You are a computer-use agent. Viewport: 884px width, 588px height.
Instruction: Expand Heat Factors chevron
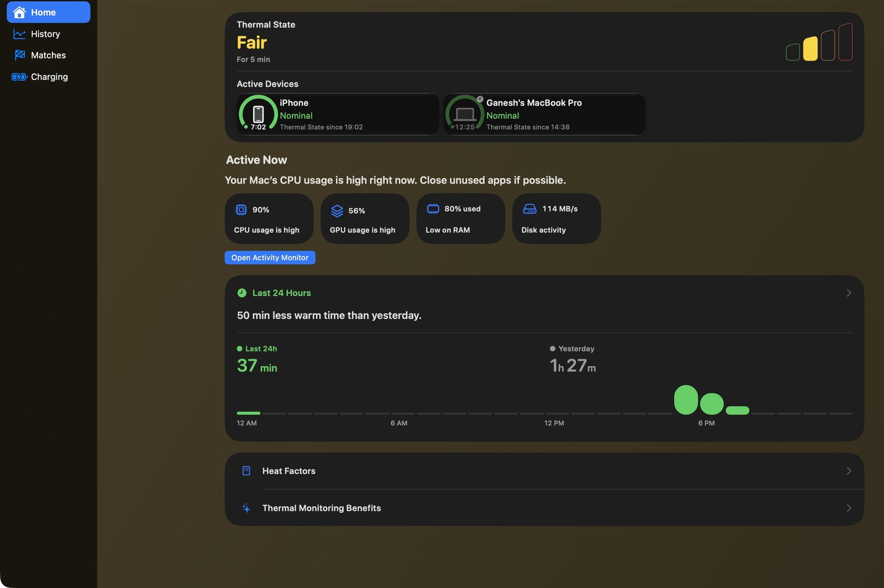pos(849,471)
